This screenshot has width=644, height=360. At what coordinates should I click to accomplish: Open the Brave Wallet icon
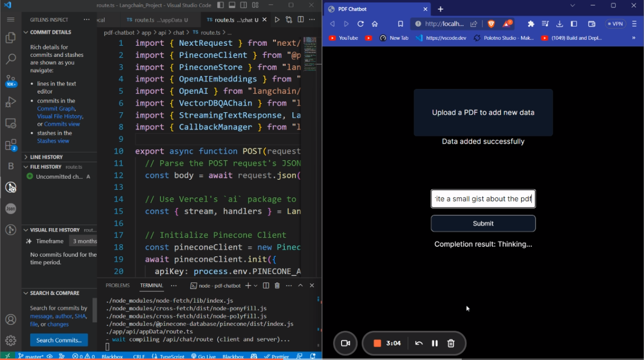click(x=591, y=24)
